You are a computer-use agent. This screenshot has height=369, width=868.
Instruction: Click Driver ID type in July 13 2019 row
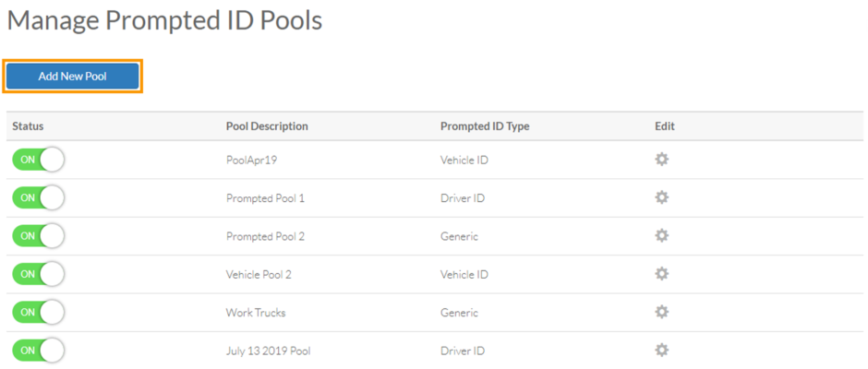(463, 351)
